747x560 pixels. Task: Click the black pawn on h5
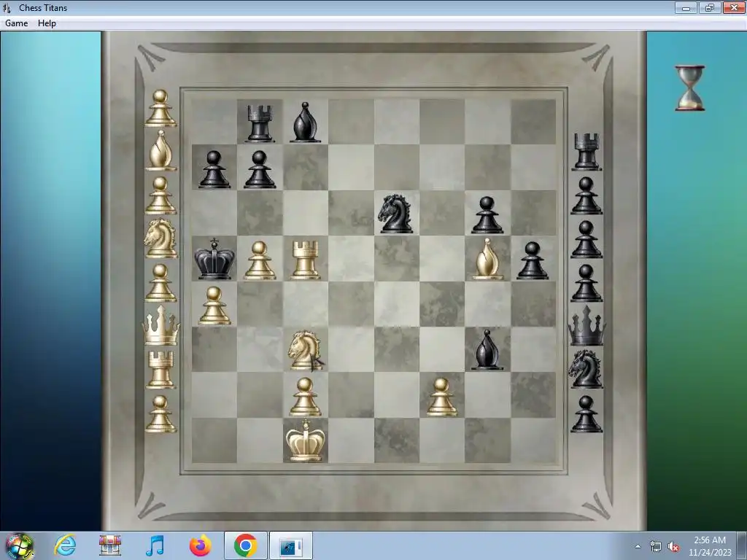coord(533,260)
